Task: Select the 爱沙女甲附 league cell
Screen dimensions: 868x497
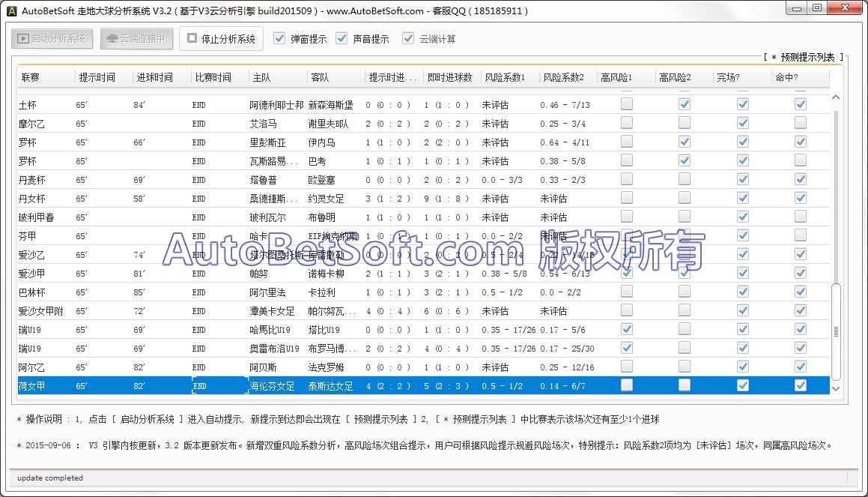Action: click(40, 311)
